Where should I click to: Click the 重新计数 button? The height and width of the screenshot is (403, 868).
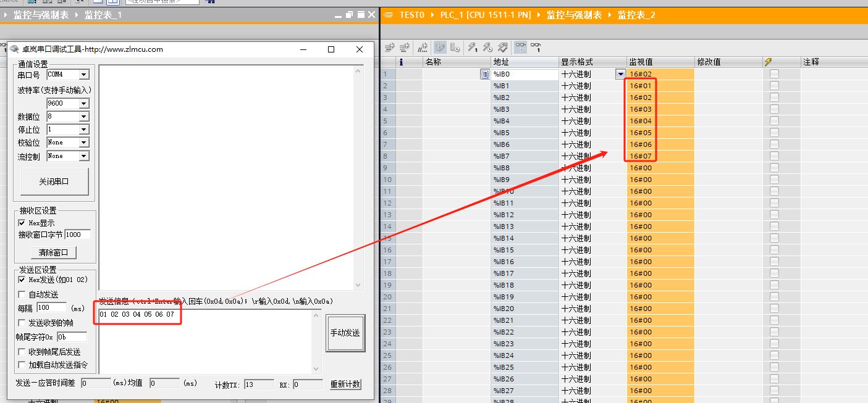(x=345, y=384)
